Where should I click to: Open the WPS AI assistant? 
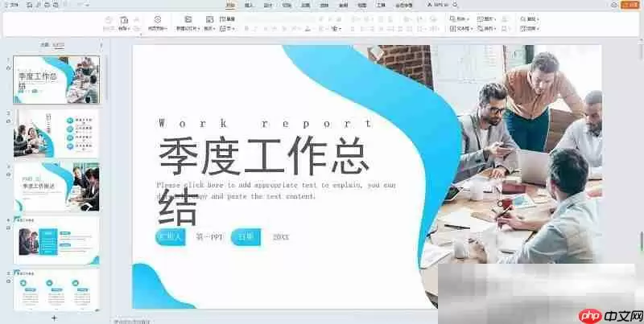pyautogui.click(x=438, y=5)
